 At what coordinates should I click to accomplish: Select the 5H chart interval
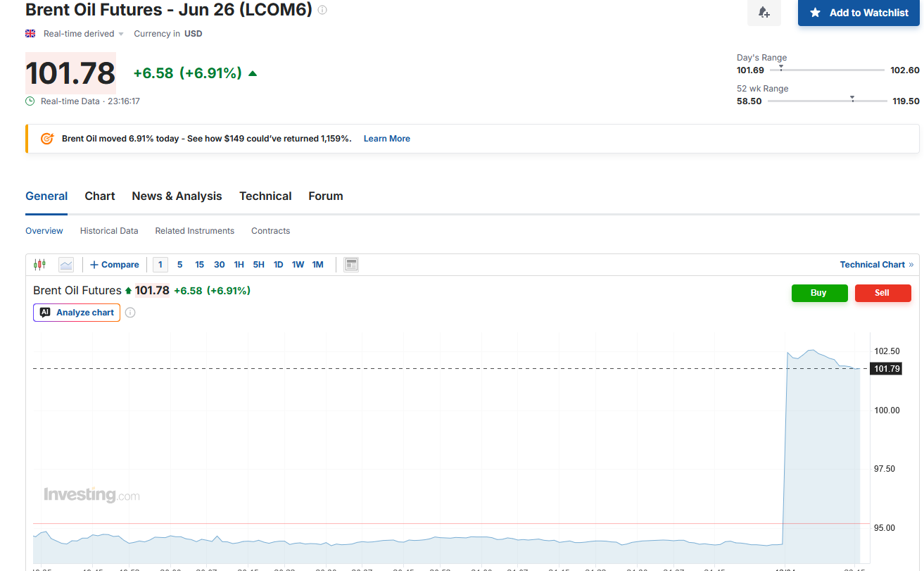click(259, 265)
